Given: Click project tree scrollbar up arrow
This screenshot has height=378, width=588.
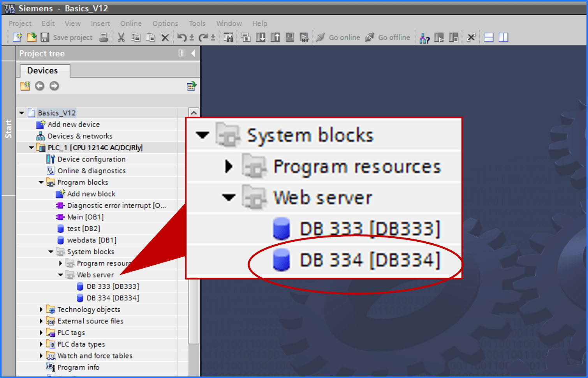Looking at the screenshot, I should 194,113.
